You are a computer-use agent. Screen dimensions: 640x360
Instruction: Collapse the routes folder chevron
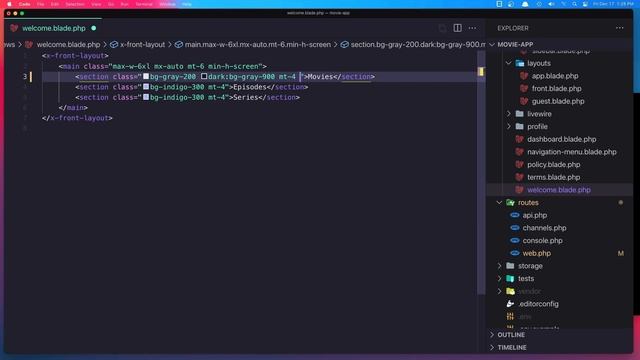499,202
